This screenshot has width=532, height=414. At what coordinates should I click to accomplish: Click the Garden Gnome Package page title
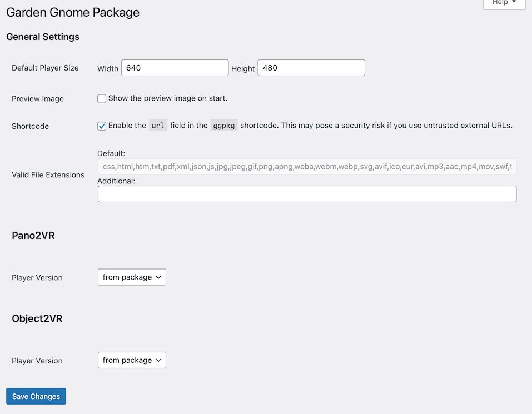[x=72, y=12]
